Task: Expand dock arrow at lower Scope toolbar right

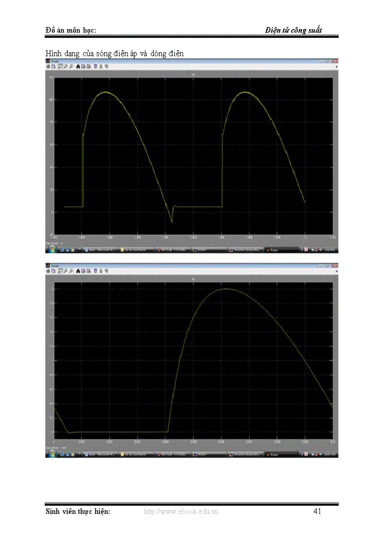Action: [x=336, y=271]
